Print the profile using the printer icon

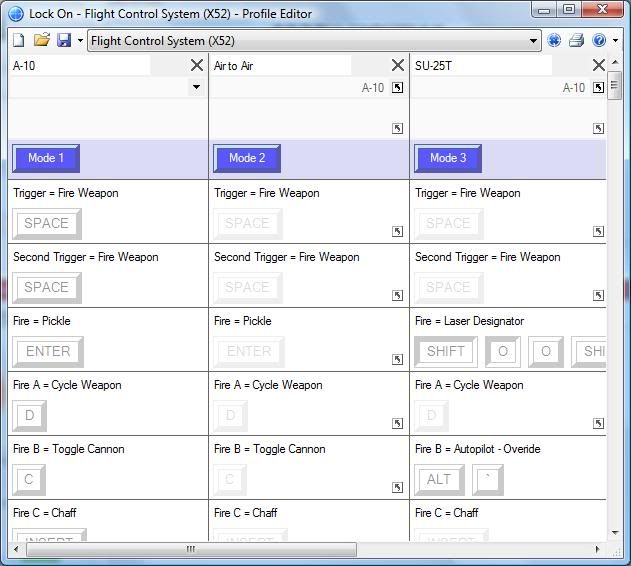point(576,41)
